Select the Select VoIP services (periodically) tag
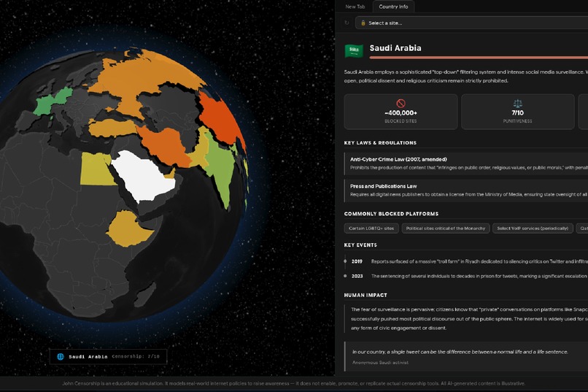Image resolution: width=588 pixels, height=392 pixels. click(533, 228)
